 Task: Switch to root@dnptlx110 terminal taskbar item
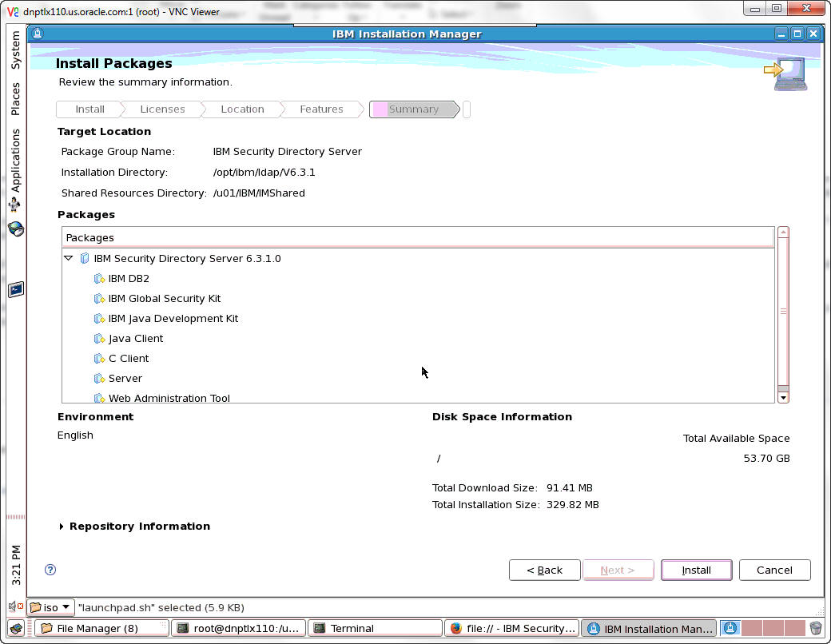point(238,628)
